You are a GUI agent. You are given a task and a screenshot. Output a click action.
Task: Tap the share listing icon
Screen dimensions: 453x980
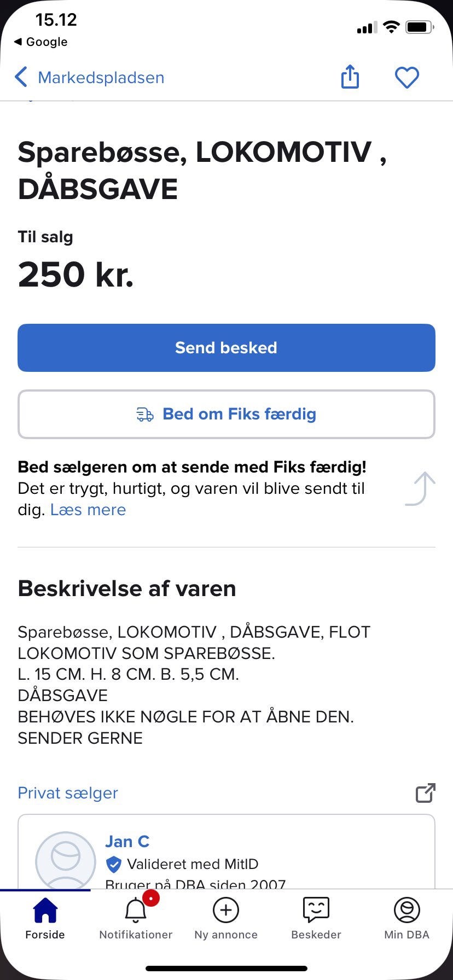[350, 77]
